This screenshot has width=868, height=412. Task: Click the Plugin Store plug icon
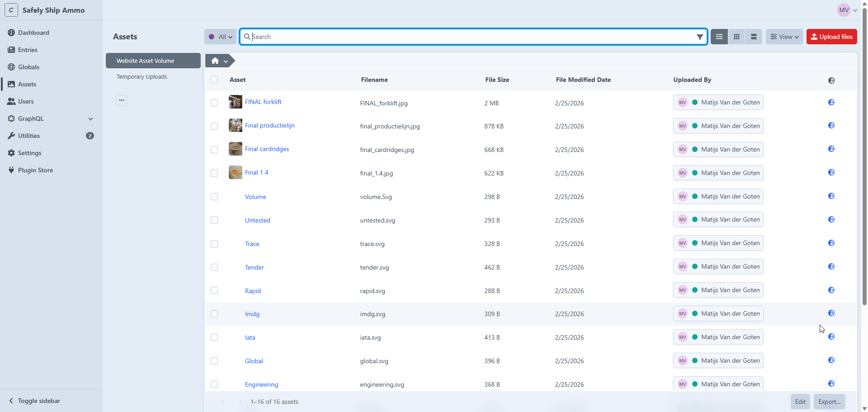pyautogui.click(x=11, y=170)
